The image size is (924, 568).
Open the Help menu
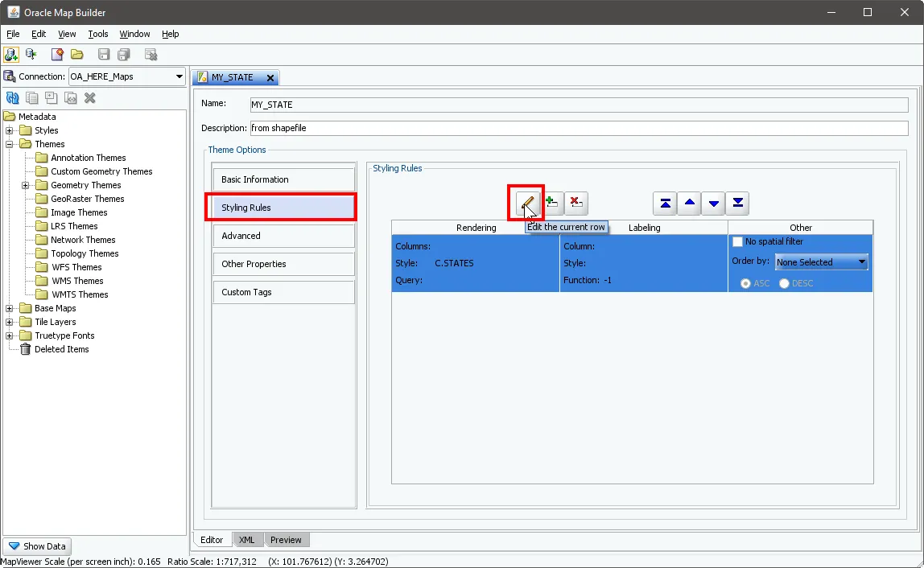(x=171, y=34)
